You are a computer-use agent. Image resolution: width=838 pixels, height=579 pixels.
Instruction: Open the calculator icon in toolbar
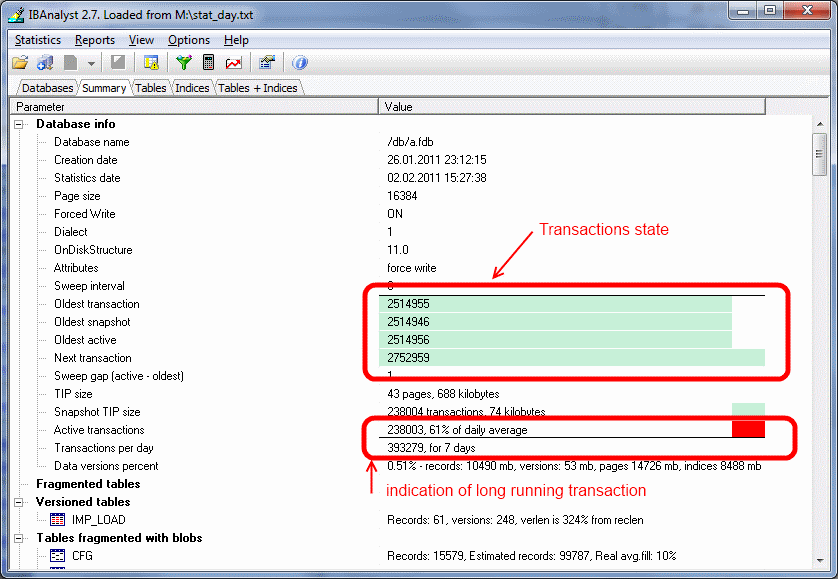point(208,63)
